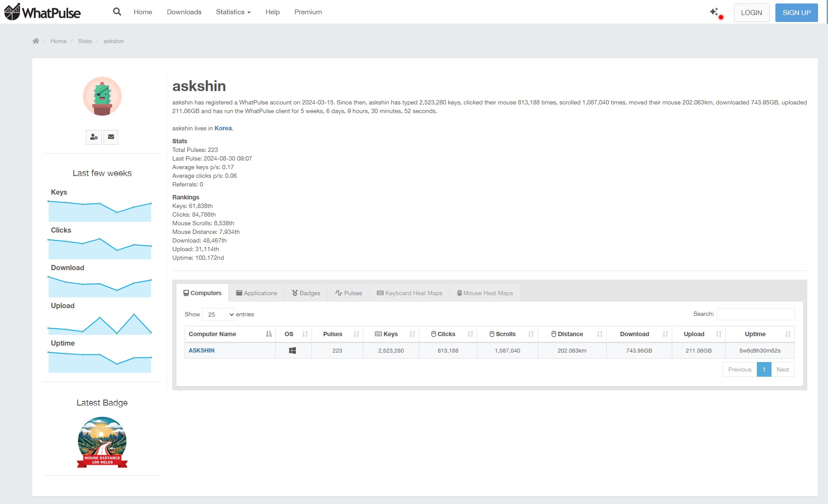The image size is (828, 504).
Task: Sort table by Scrolls column
Action: pyautogui.click(x=507, y=334)
